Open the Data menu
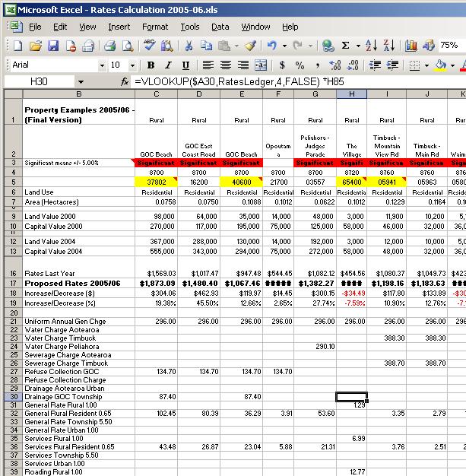 220,27
